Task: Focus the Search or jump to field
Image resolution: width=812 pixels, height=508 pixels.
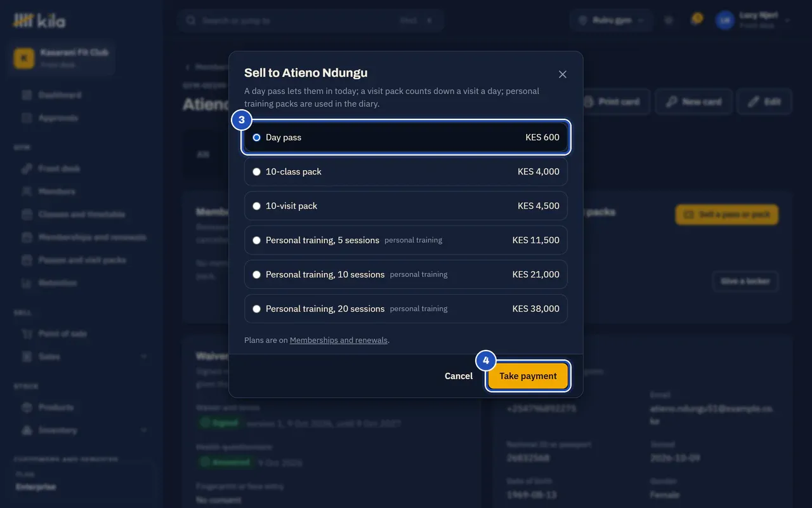Action: pyautogui.click(x=310, y=20)
